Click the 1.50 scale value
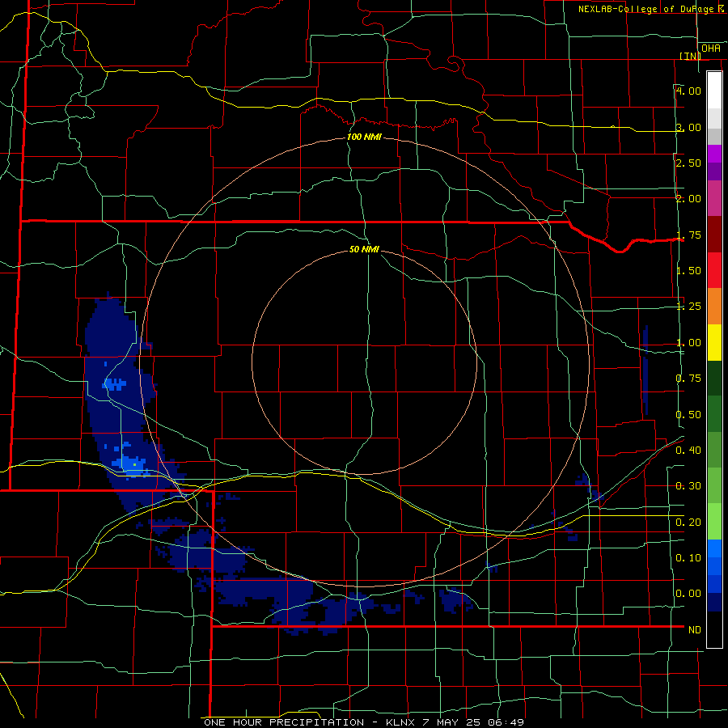The width and height of the screenshot is (728, 728). [x=688, y=271]
